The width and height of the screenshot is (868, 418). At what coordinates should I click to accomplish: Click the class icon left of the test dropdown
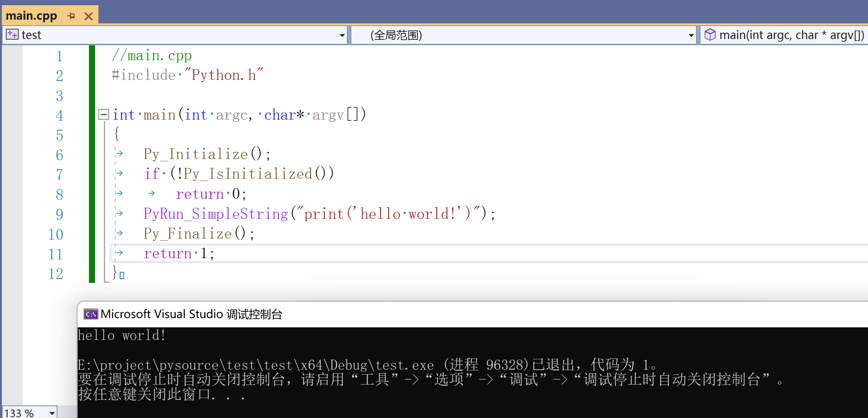[x=11, y=34]
